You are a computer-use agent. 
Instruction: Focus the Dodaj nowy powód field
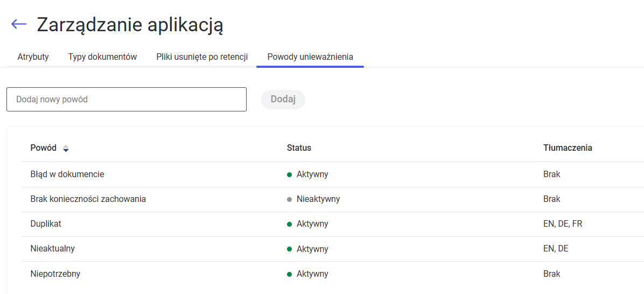127,100
